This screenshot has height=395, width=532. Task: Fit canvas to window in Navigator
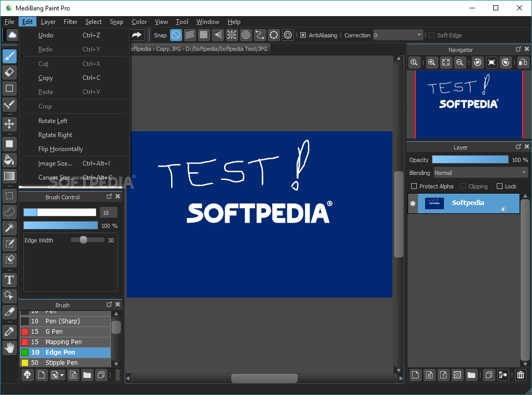click(446, 62)
